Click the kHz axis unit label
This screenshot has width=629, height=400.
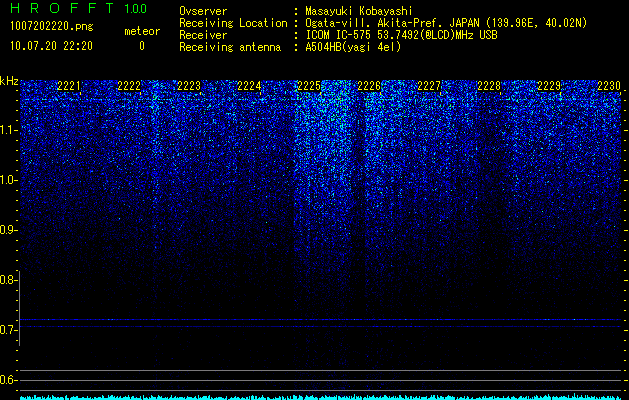(x=9, y=81)
